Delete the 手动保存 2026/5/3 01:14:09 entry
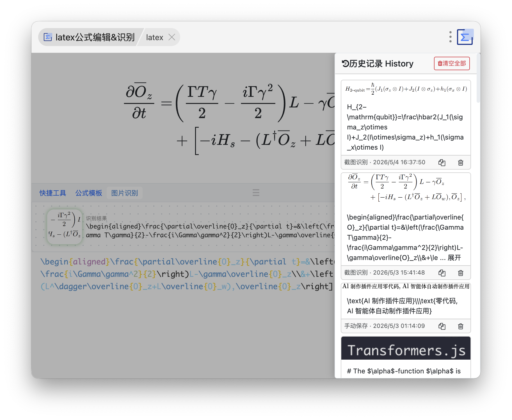 click(461, 326)
